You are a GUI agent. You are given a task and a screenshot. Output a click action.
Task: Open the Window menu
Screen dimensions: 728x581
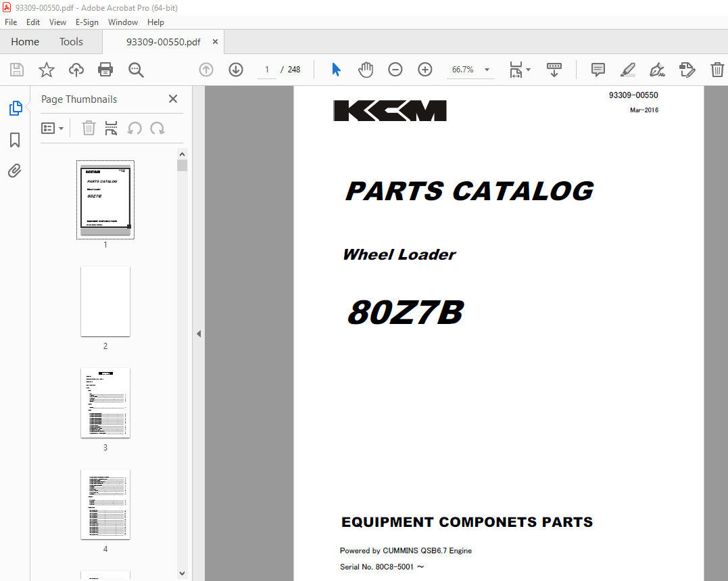tap(122, 22)
